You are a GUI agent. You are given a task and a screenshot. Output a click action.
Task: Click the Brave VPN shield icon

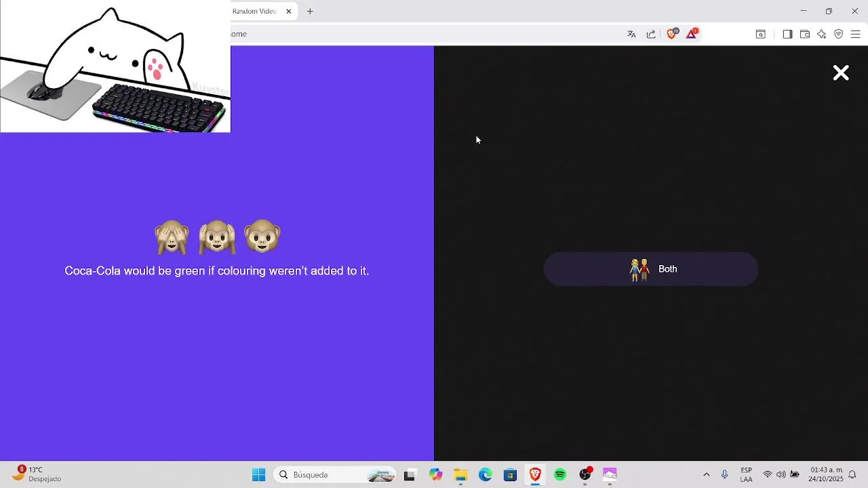[839, 34]
